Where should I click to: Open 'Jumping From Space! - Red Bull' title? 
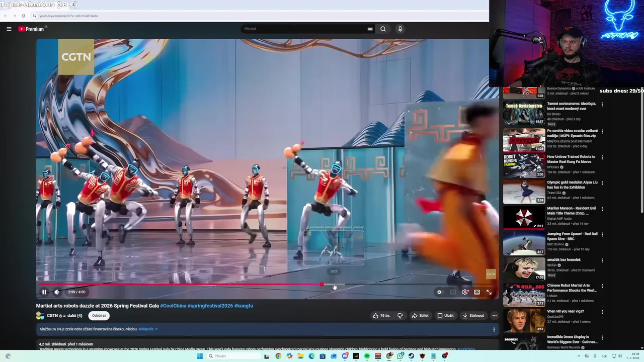(572, 236)
